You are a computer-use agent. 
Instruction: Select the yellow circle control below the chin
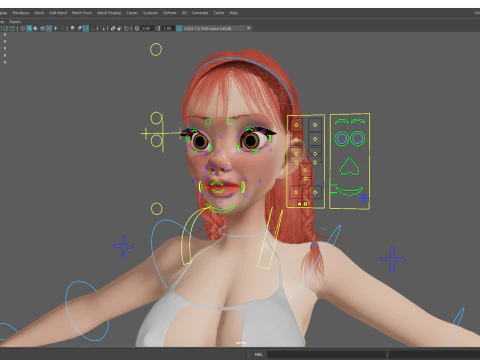(156, 209)
